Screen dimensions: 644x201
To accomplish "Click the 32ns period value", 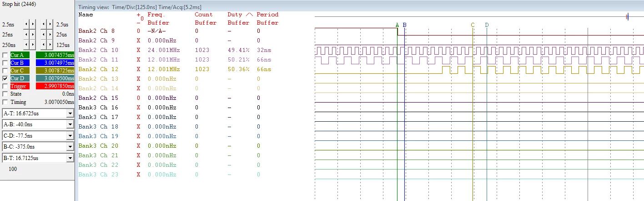I will pyautogui.click(x=263, y=50).
